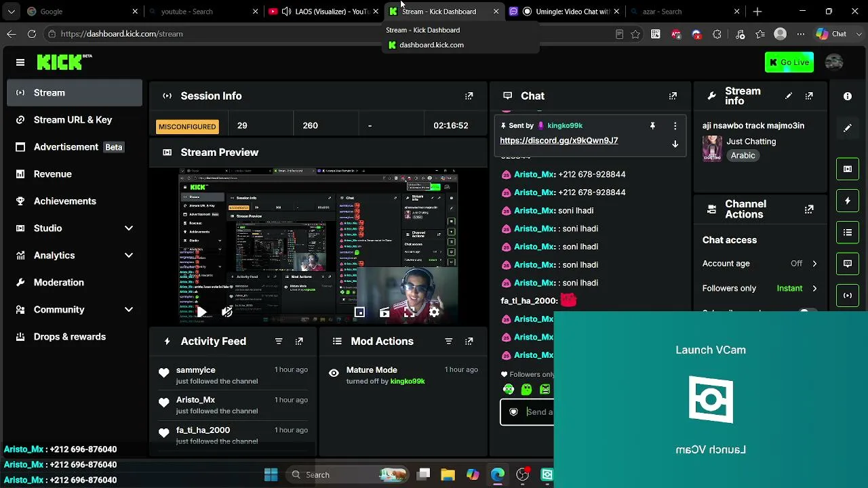
Task: Open the Moderation section
Action: 75,283
